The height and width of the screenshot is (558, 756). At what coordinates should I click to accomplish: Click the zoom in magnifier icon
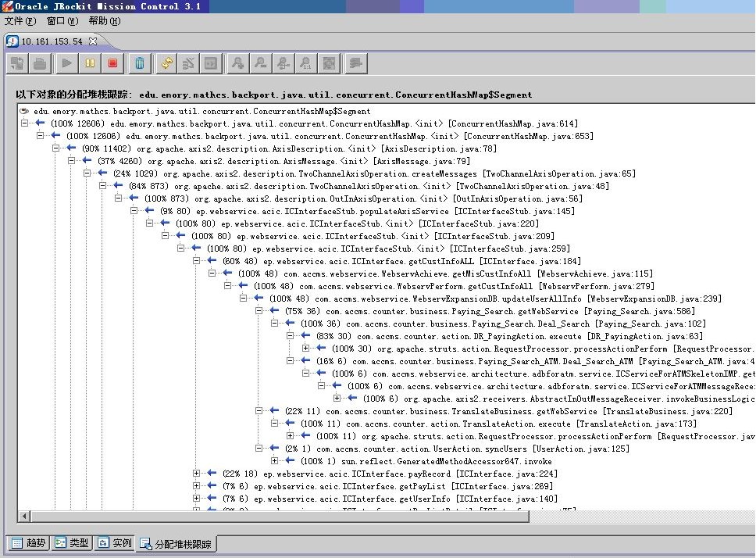pos(237,63)
